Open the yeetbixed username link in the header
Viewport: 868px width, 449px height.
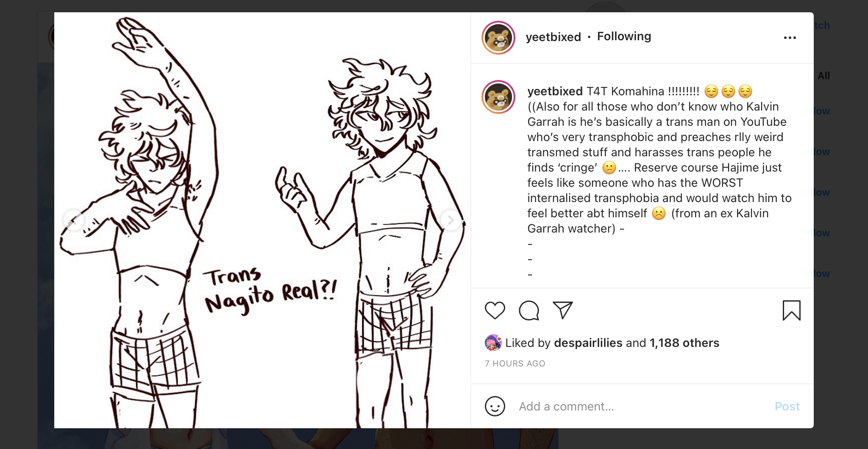tap(553, 37)
